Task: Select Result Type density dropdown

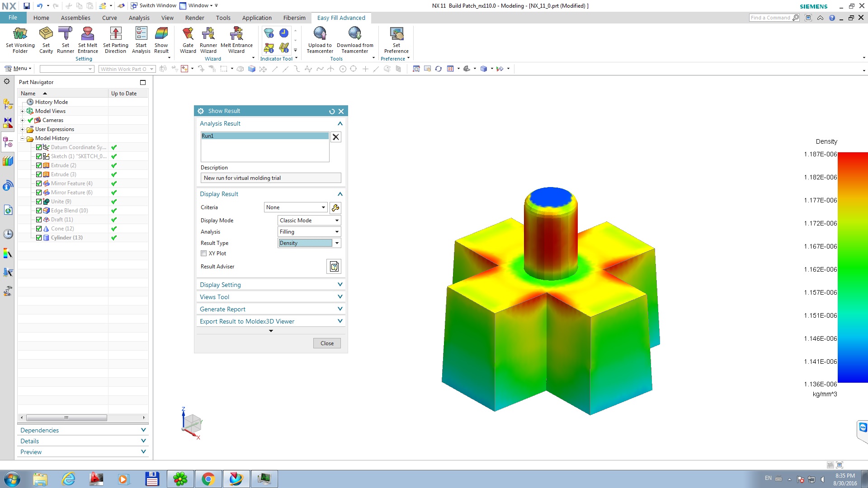Action: click(308, 243)
